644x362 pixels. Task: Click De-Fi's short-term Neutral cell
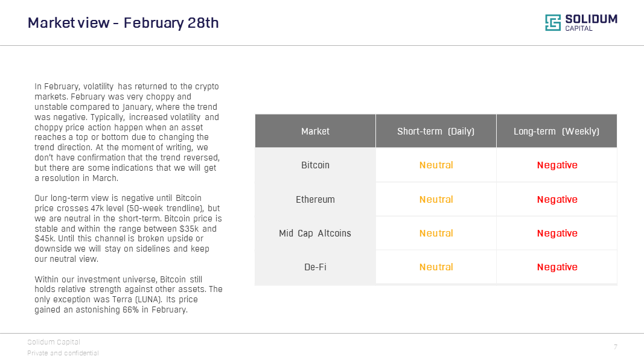436,267
